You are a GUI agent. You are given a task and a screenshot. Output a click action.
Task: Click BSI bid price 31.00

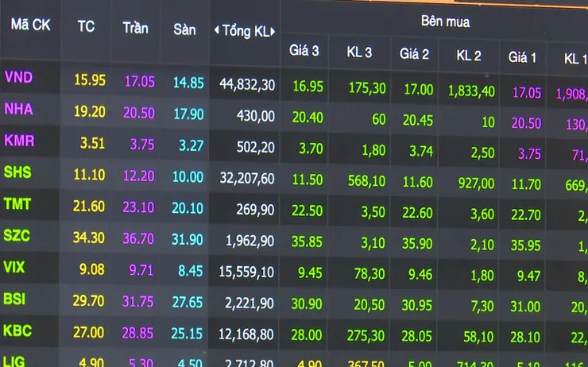click(x=525, y=307)
